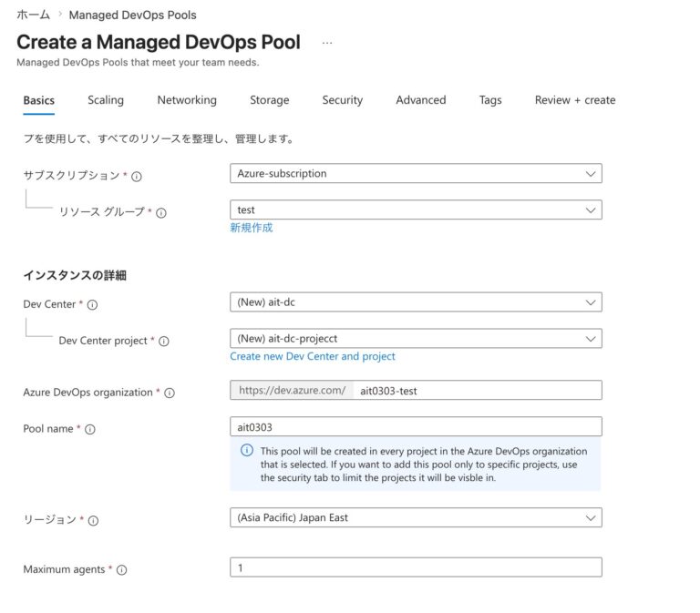Click the info icon next to Maximum agents
700x613 pixels.
pos(121,570)
